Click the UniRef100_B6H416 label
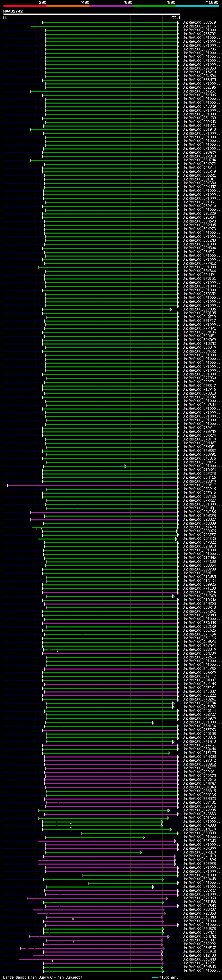Viewport: 222px width, 980px height. 199,477
